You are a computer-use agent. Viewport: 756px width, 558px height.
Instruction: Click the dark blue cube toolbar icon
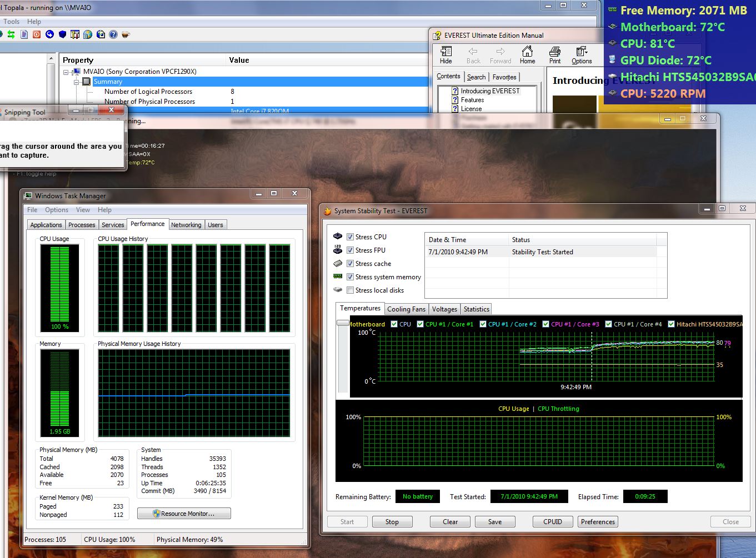click(62, 34)
